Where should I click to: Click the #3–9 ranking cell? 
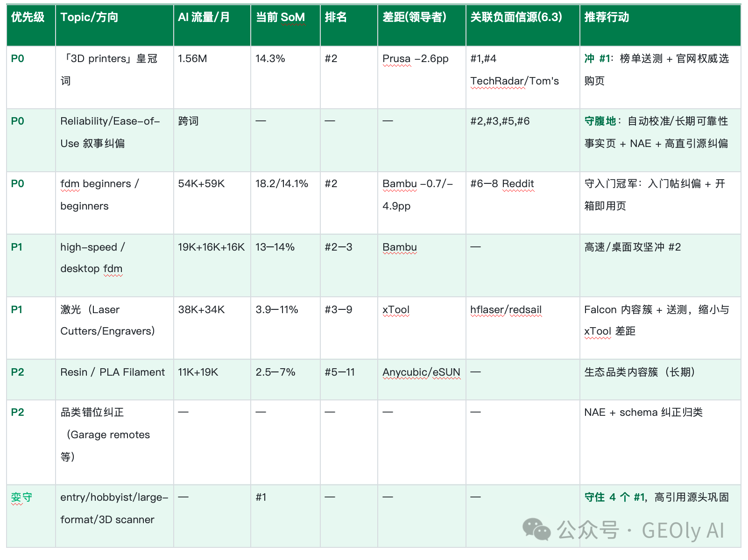[x=349, y=328]
